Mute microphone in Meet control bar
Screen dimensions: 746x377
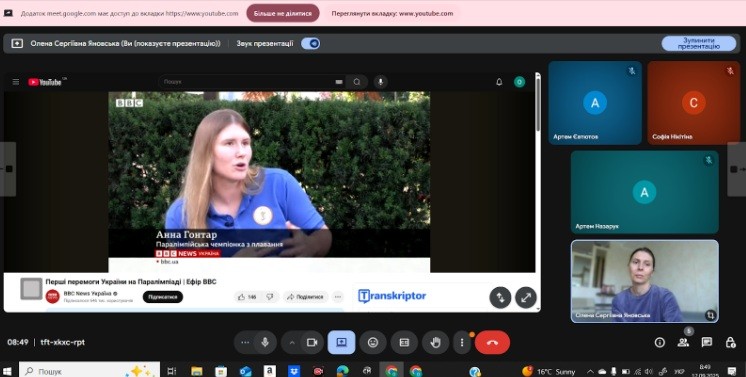pos(265,342)
